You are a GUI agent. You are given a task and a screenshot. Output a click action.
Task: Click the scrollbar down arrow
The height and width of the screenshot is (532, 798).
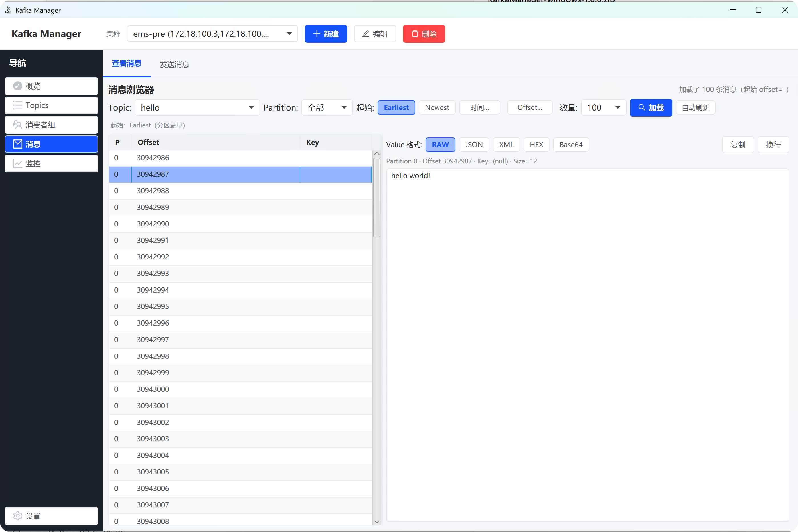coord(376,521)
